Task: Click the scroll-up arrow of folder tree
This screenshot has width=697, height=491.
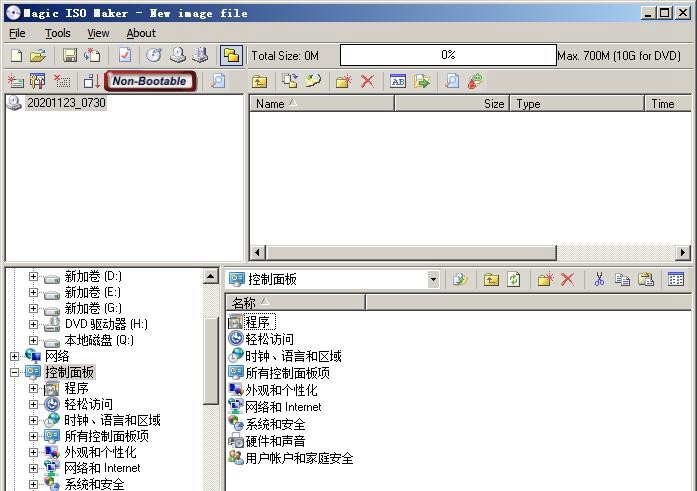Action: tap(211, 276)
